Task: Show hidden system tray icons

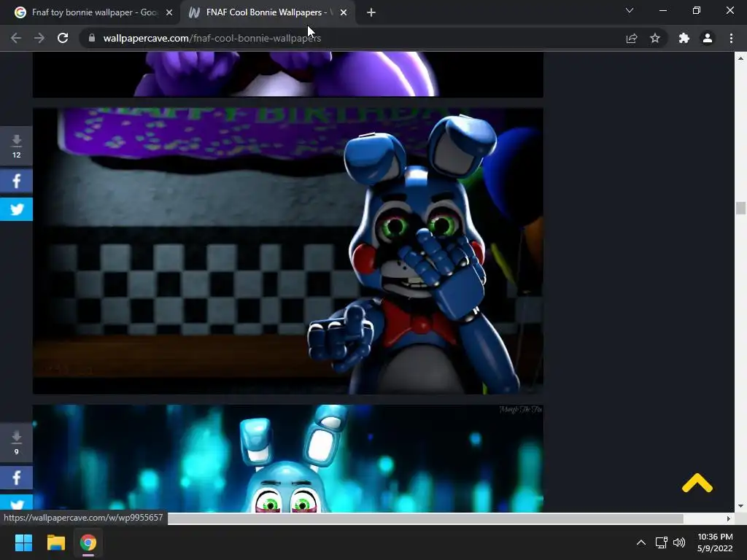Action: tap(641, 542)
